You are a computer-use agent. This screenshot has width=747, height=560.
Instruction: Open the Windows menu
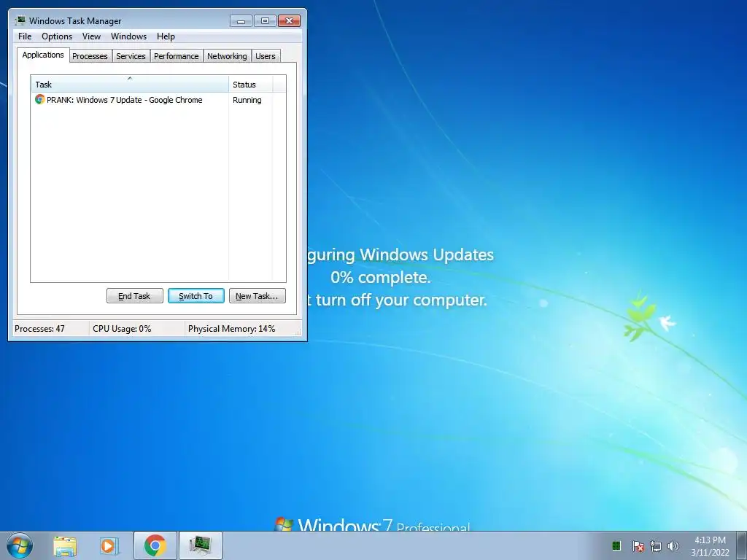[x=128, y=36]
